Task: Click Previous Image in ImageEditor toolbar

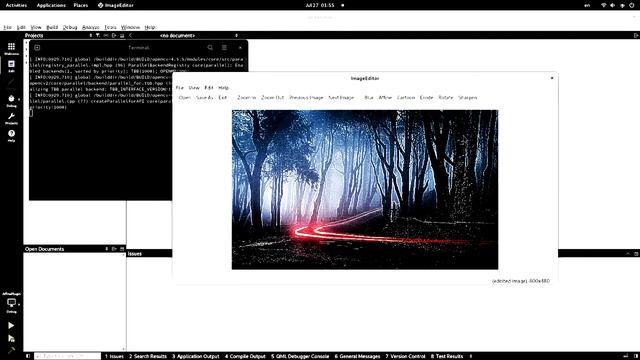Action: (x=306, y=98)
